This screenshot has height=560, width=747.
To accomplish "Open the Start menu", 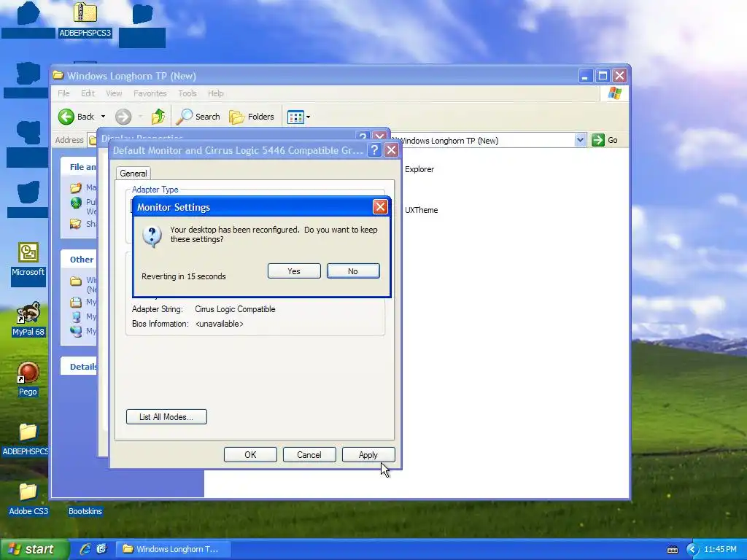I will coord(35,549).
